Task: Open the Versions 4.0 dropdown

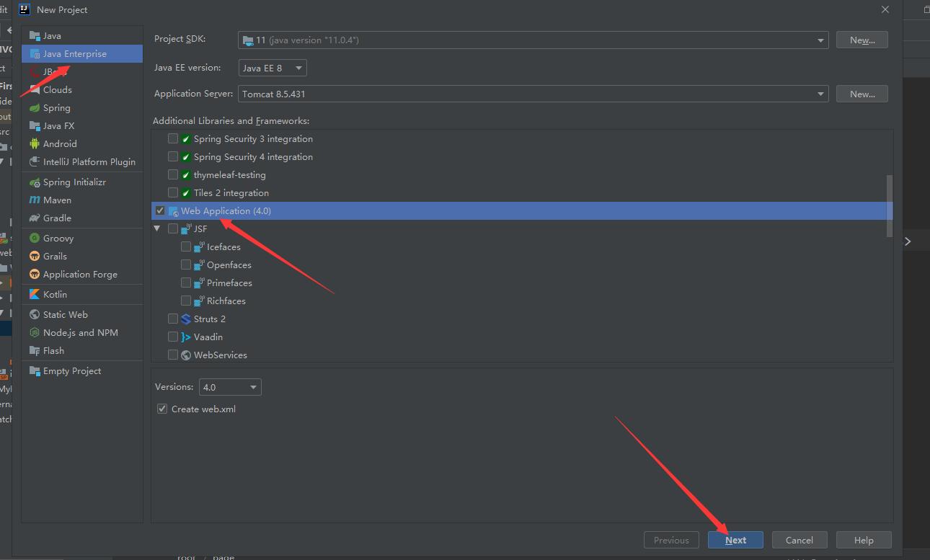Action: 230,387
